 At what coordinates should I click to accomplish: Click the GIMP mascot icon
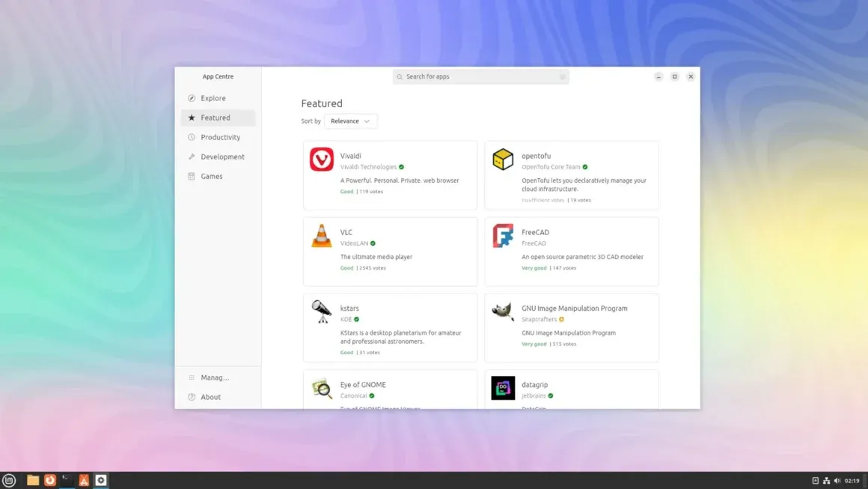point(503,312)
